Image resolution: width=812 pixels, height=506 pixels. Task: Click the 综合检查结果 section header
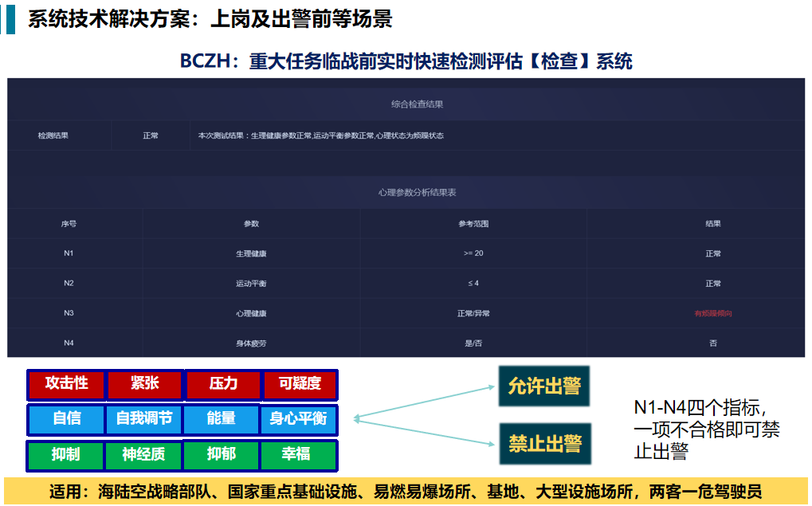click(417, 104)
